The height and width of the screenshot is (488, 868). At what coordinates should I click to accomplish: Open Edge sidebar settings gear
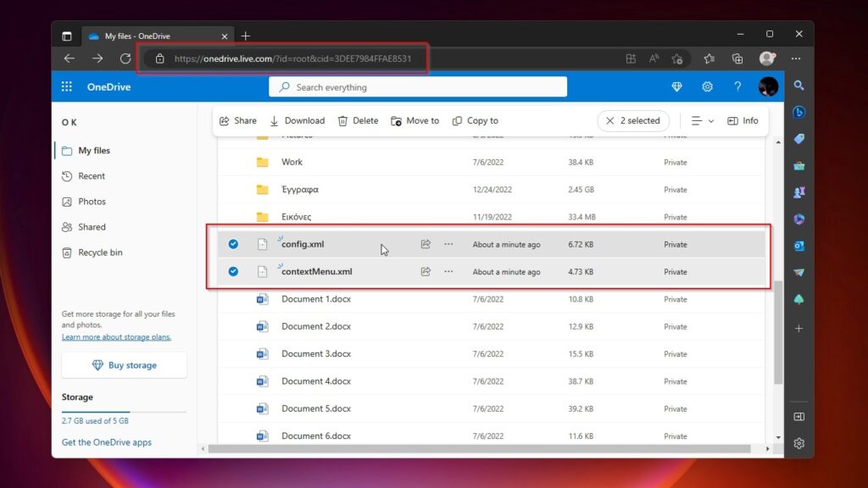point(798,443)
